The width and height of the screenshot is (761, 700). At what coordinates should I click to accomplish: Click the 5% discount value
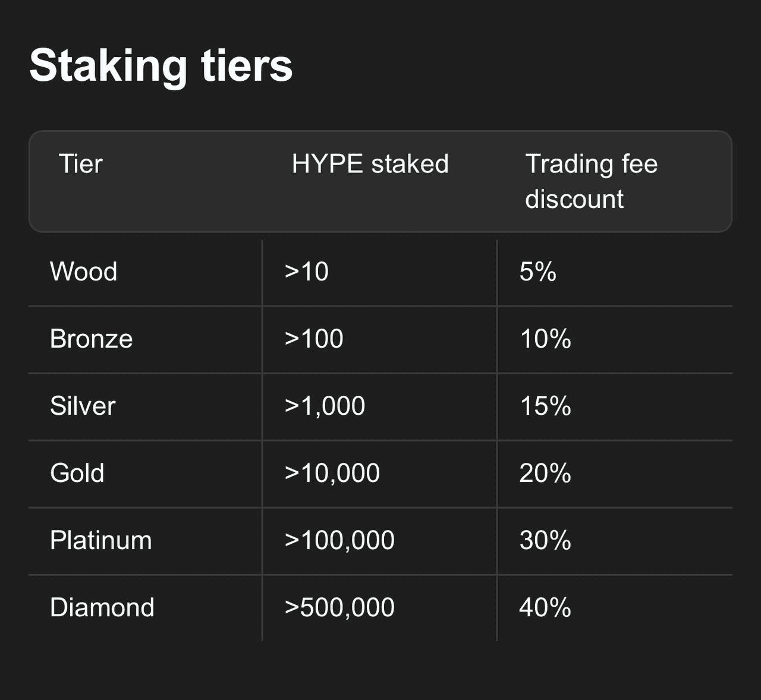tap(538, 272)
